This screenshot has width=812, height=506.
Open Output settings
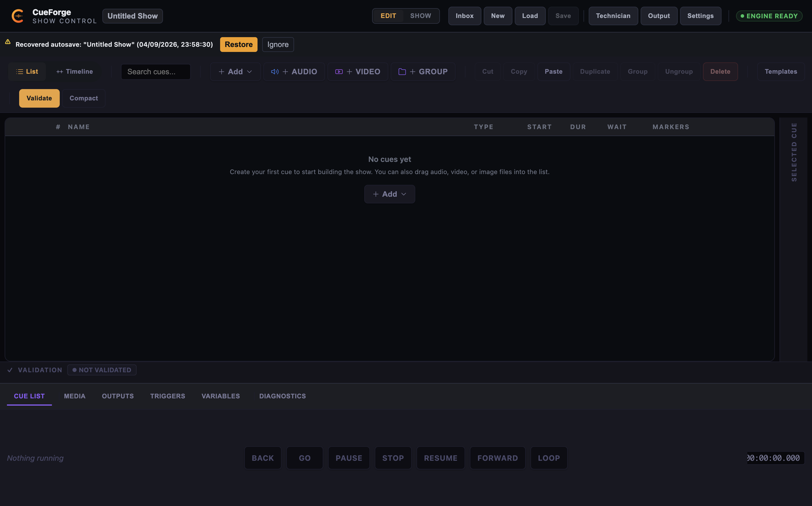(659, 16)
